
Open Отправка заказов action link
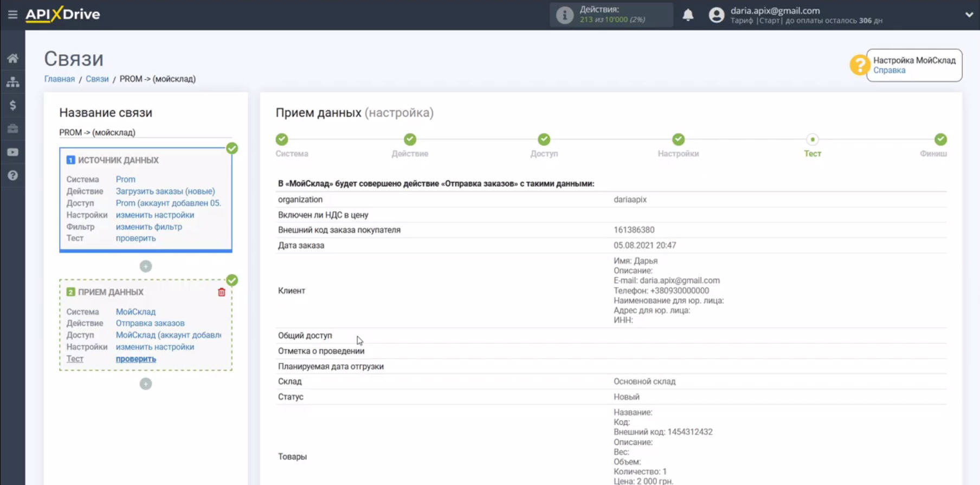[150, 323]
